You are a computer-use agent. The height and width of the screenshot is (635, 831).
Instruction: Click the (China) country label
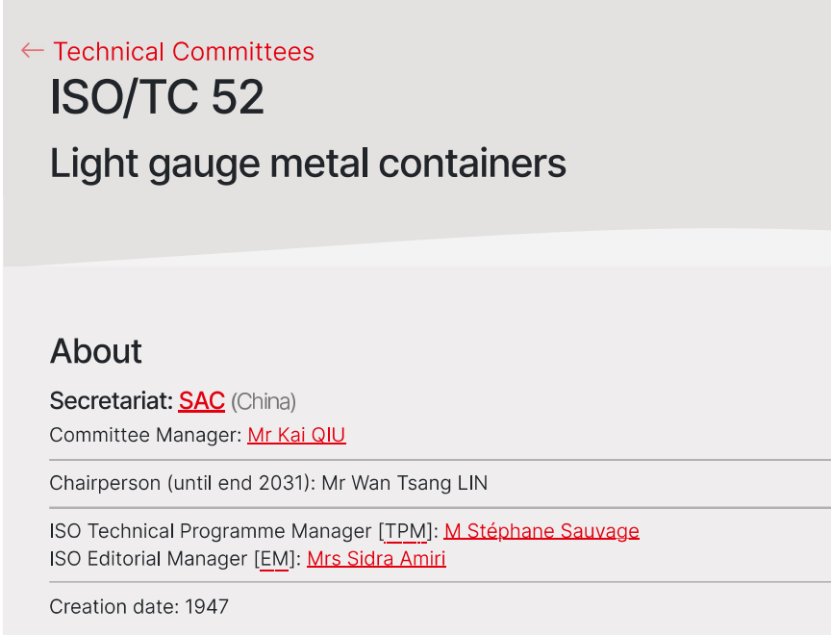click(x=263, y=402)
